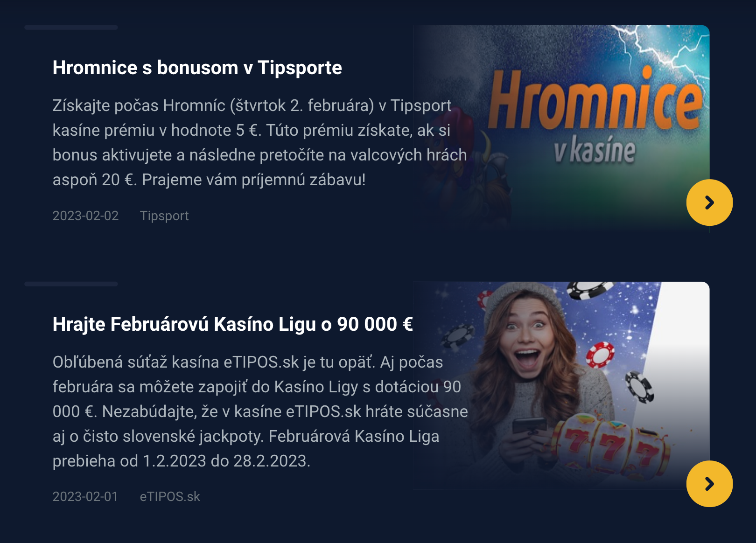Select the eTIPOS.sk source label

[x=170, y=496]
